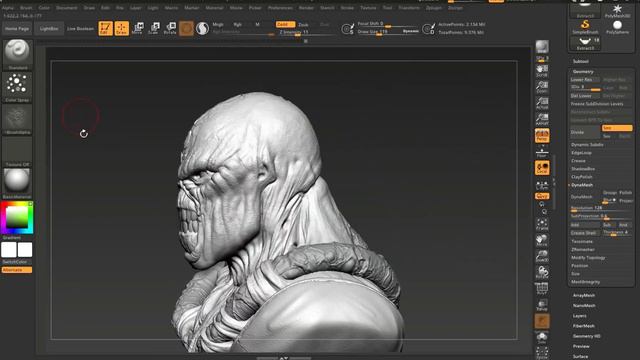Open the Stroke menu
Screen dimensions: 640x360
pyautogui.click(x=347, y=8)
